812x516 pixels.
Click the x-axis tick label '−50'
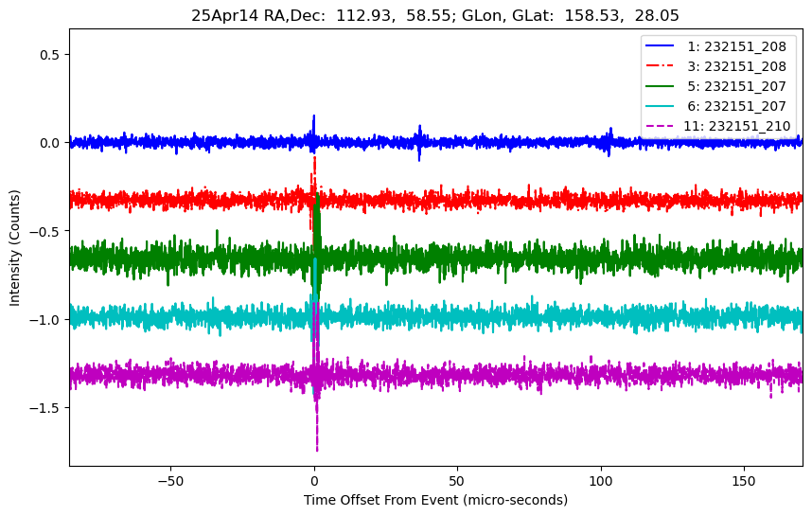170,481
